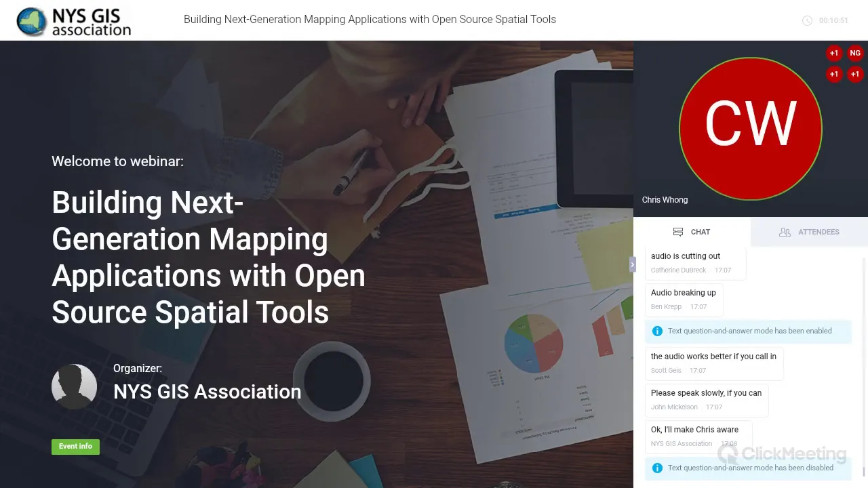Switch to the Chat tab
868x488 pixels.
[692, 232]
